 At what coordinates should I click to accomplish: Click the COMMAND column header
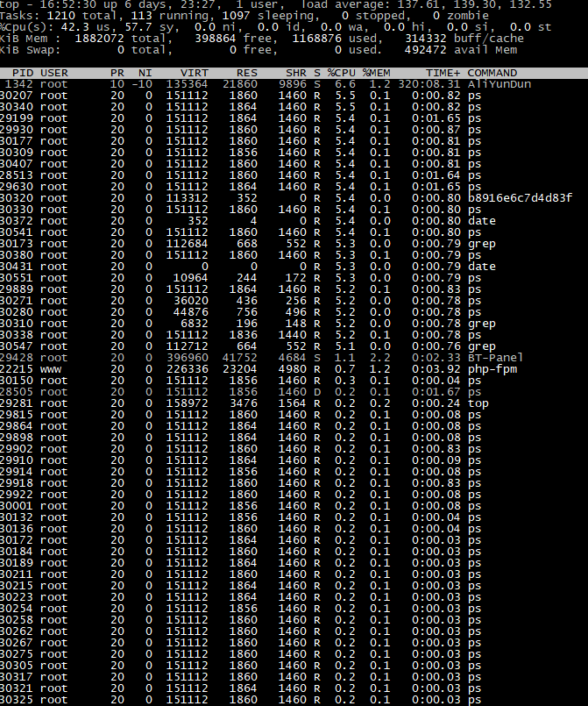[x=492, y=73]
